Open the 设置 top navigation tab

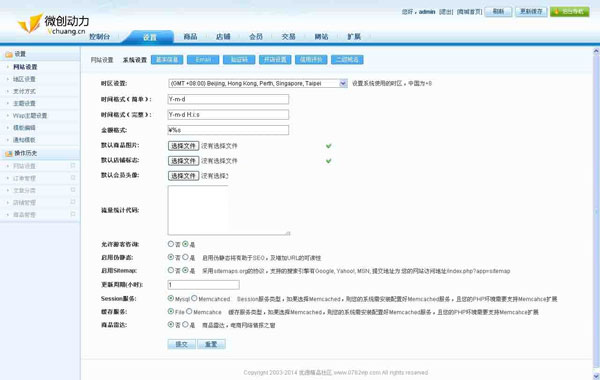(150, 37)
